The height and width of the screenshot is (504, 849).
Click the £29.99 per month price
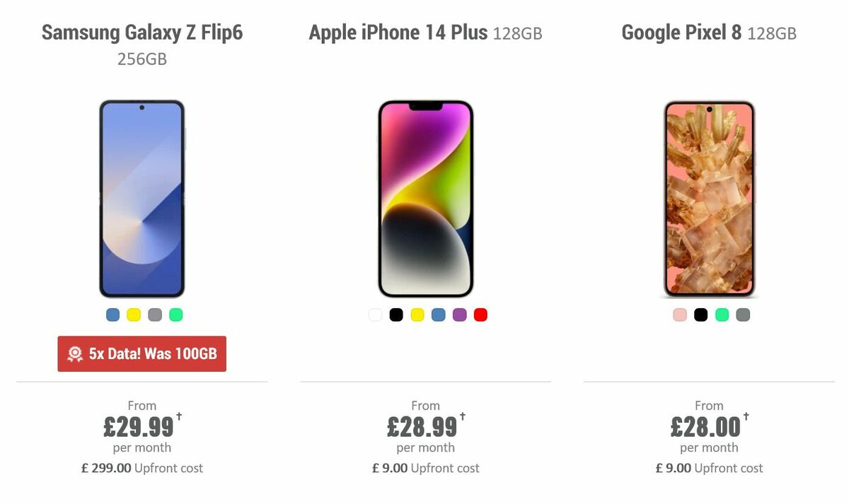pyautogui.click(x=139, y=426)
